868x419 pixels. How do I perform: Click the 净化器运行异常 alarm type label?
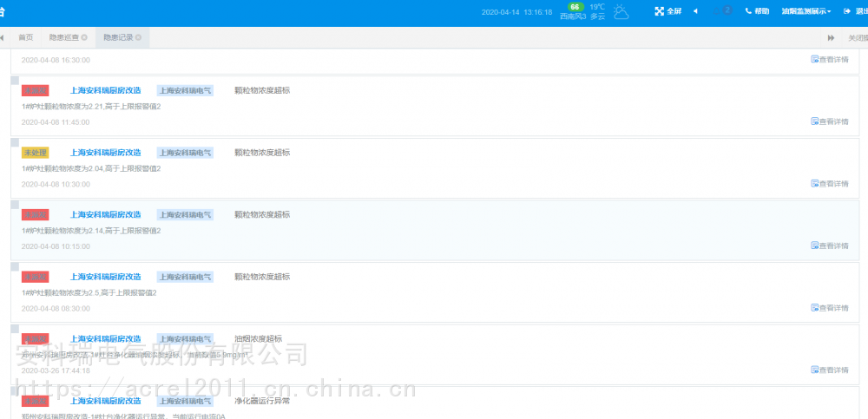pyautogui.click(x=262, y=401)
